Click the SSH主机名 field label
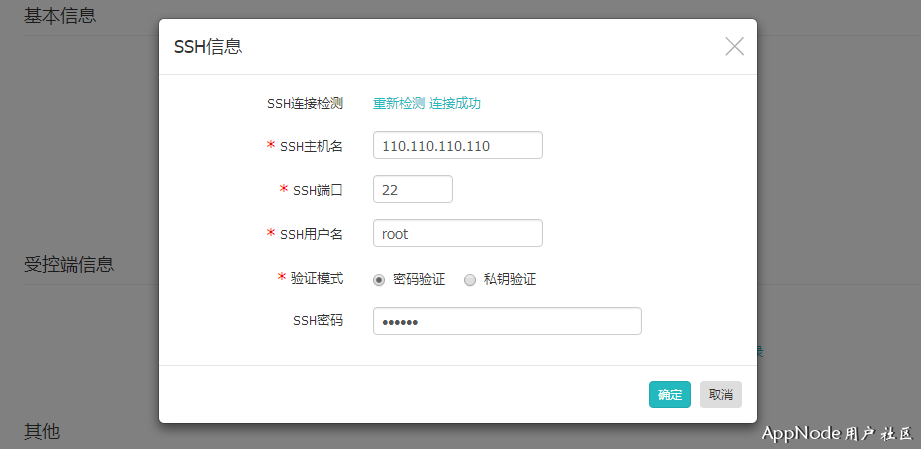 pos(311,147)
